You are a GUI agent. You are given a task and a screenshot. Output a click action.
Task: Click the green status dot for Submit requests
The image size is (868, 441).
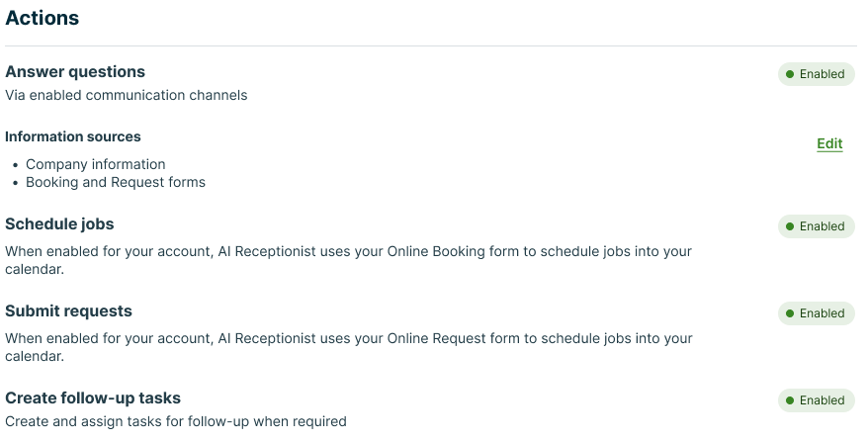click(x=790, y=313)
